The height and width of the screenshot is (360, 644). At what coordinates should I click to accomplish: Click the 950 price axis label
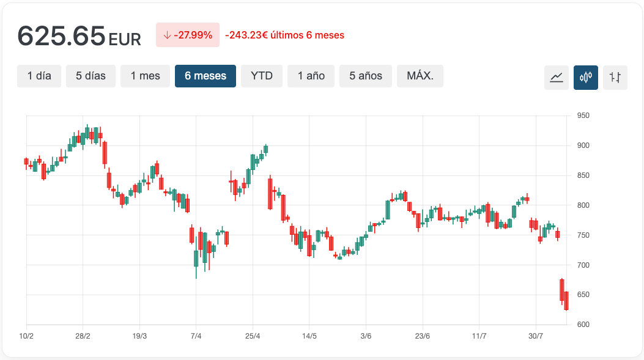pos(583,116)
